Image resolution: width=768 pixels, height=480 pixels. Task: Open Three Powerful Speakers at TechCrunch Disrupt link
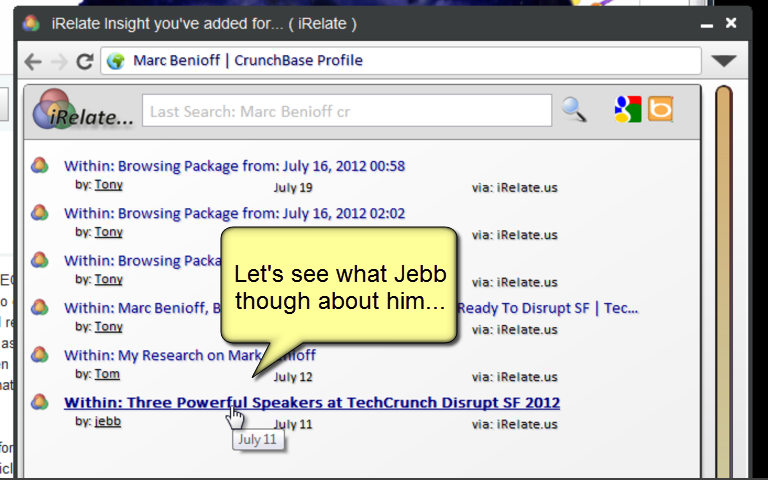pos(312,403)
